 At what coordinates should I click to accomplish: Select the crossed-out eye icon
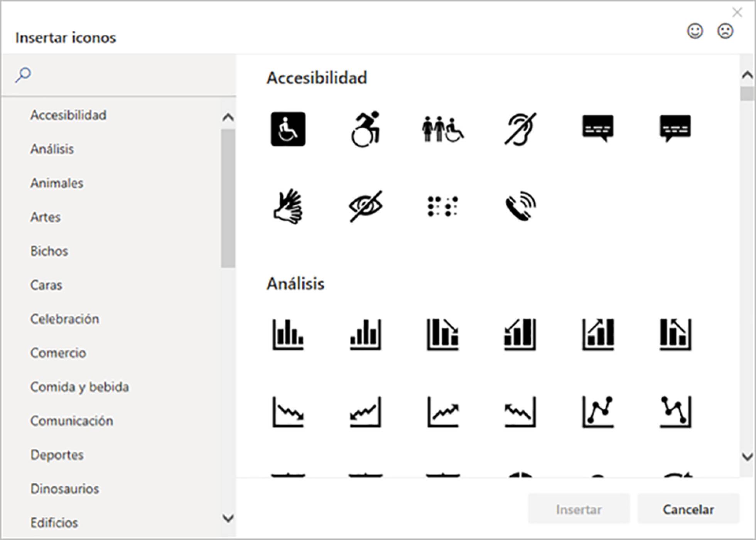pos(364,205)
